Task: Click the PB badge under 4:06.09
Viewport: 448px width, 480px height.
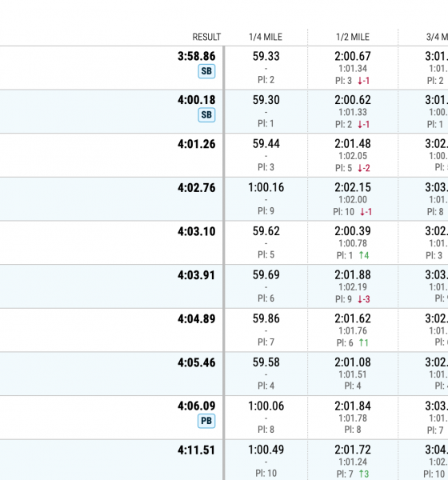Action: coord(206,421)
